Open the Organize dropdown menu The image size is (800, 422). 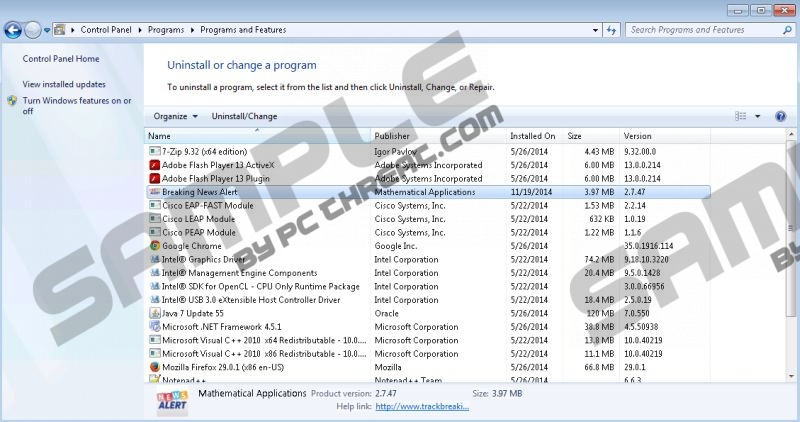click(175, 117)
